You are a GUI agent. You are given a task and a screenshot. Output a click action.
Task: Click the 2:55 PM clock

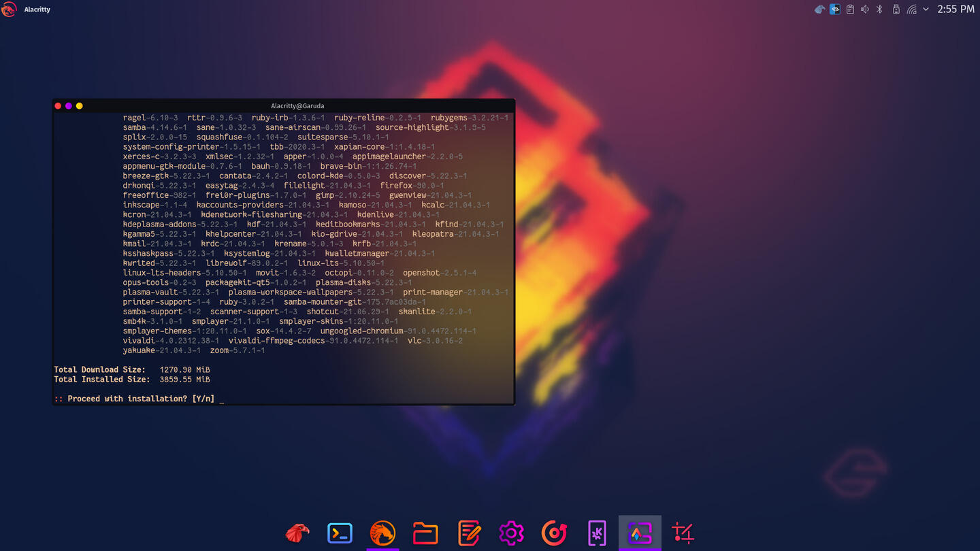pos(955,10)
